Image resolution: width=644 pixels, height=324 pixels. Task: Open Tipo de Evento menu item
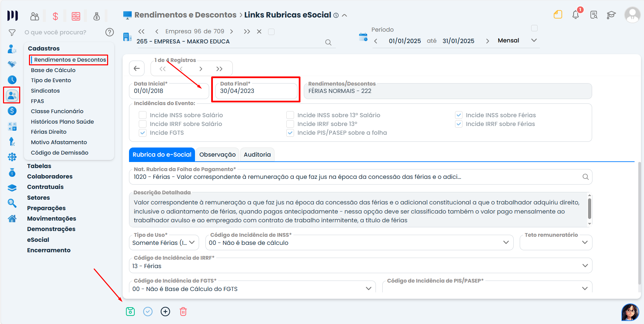(x=51, y=80)
